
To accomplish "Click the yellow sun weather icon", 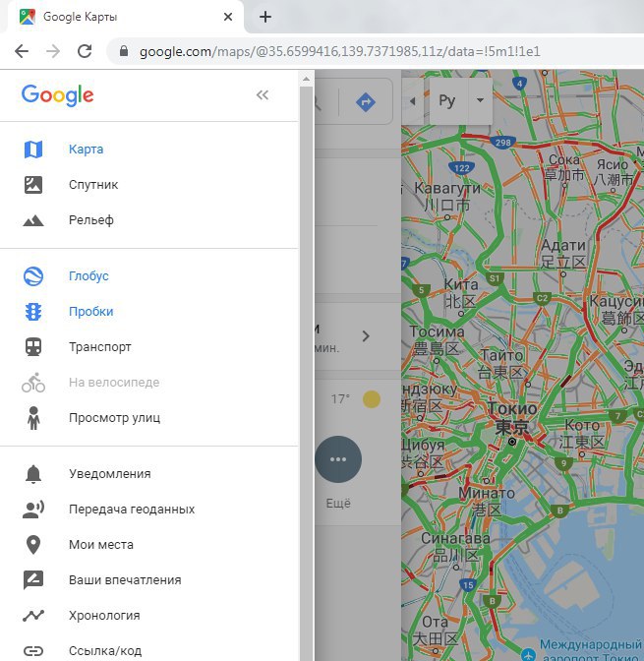I will click(x=372, y=399).
